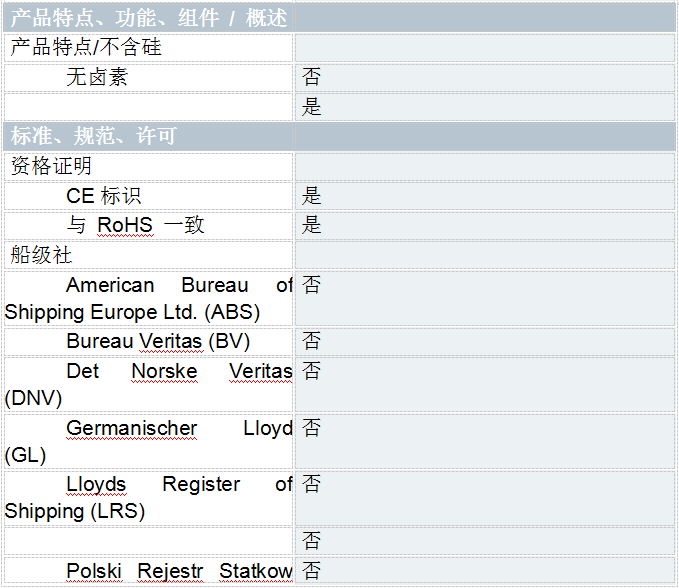Click the 否 value beside Germanischer Lloyd
The image size is (679, 588).
[311, 428]
